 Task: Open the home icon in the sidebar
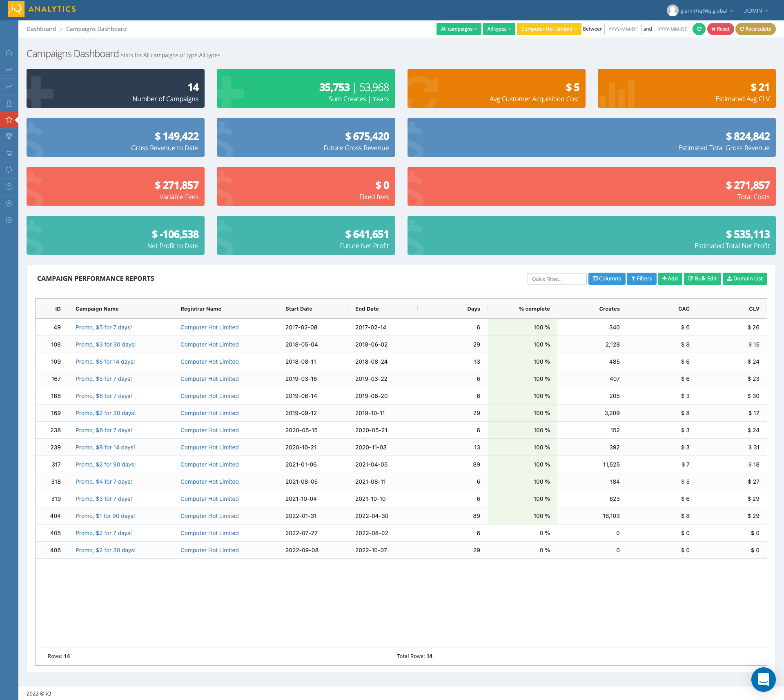(x=9, y=53)
